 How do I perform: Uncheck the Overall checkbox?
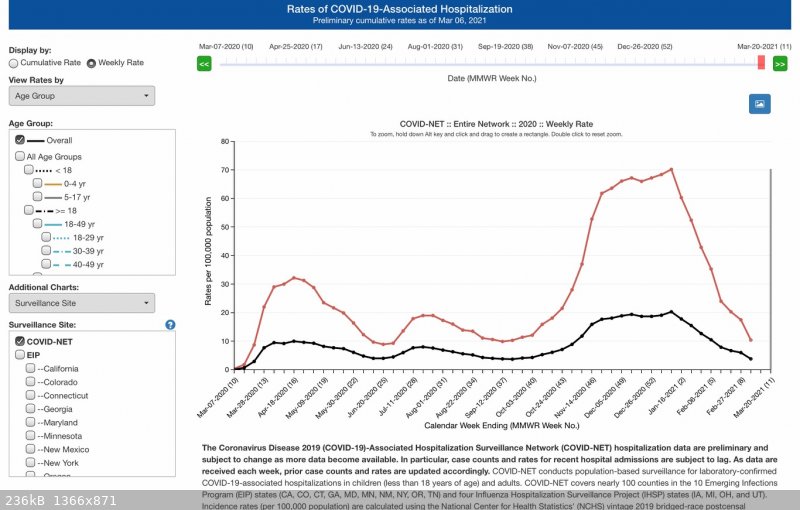click(20, 139)
